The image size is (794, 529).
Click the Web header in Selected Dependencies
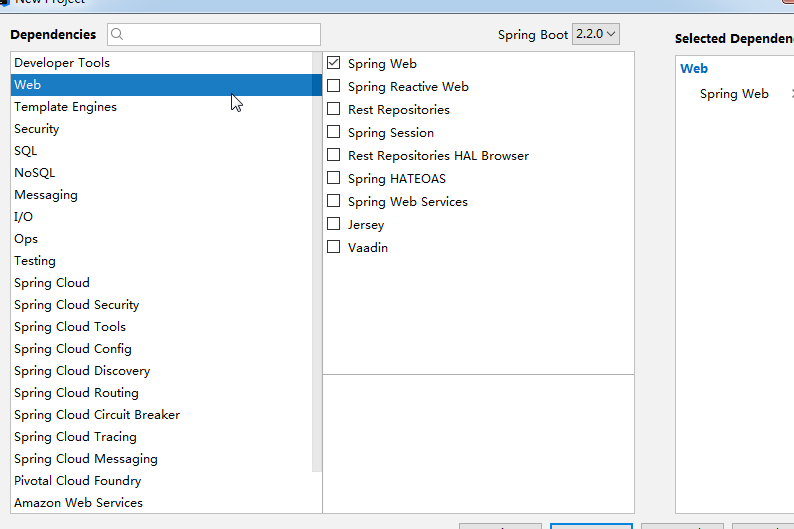pos(694,68)
